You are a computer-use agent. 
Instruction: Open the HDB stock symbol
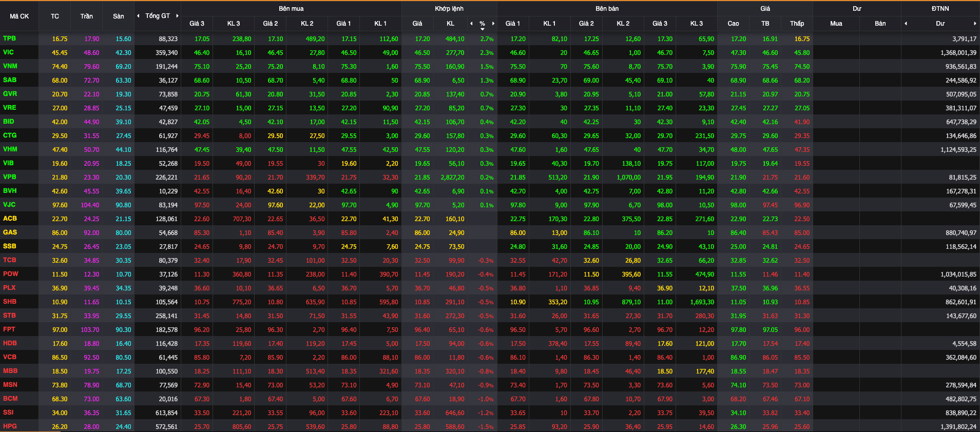pos(9,343)
